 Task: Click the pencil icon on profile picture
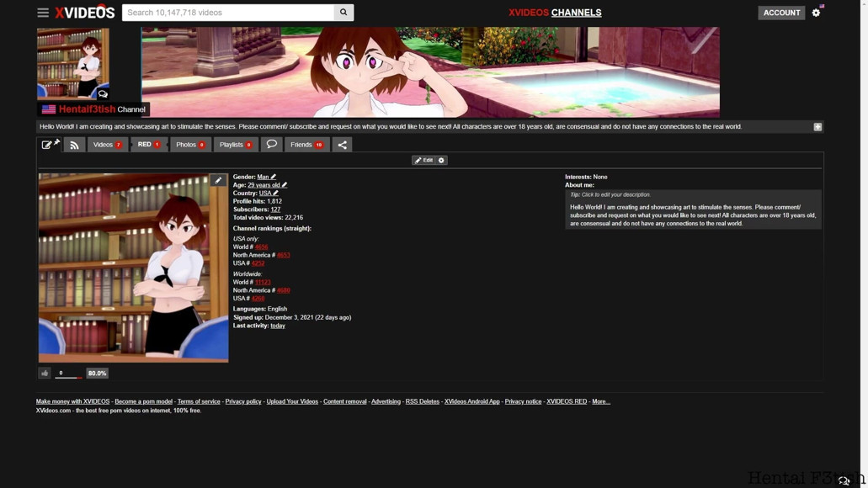(218, 180)
